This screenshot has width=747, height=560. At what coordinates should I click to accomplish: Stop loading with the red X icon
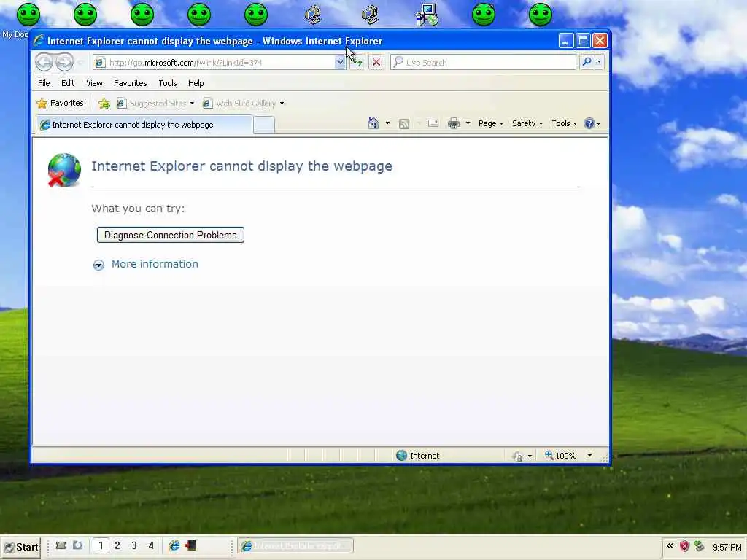coord(376,62)
